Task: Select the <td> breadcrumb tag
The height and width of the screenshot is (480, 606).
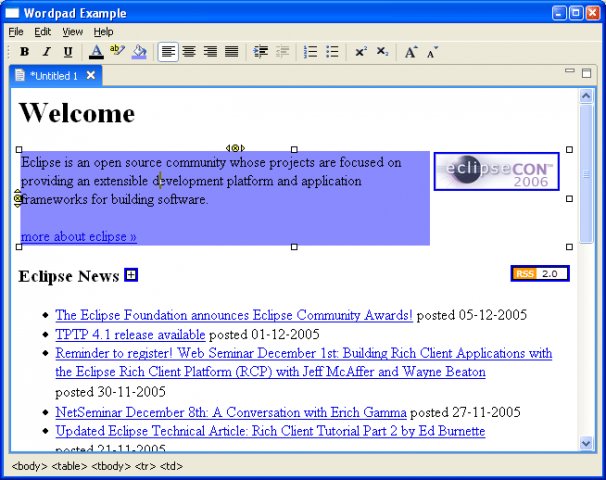Action: pyautogui.click(x=171, y=466)
